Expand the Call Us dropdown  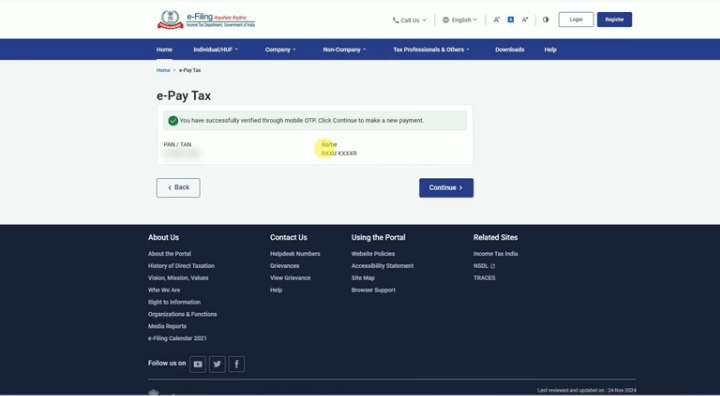(410, 20)
